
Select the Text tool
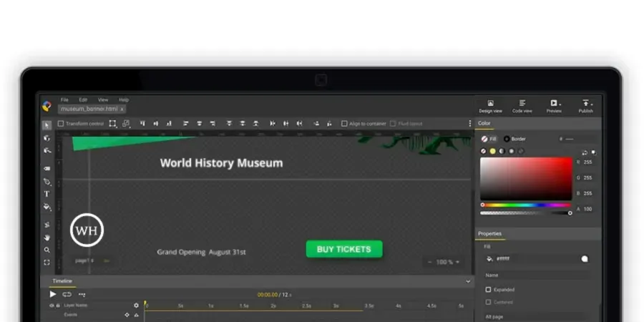[x=47, y=194]
